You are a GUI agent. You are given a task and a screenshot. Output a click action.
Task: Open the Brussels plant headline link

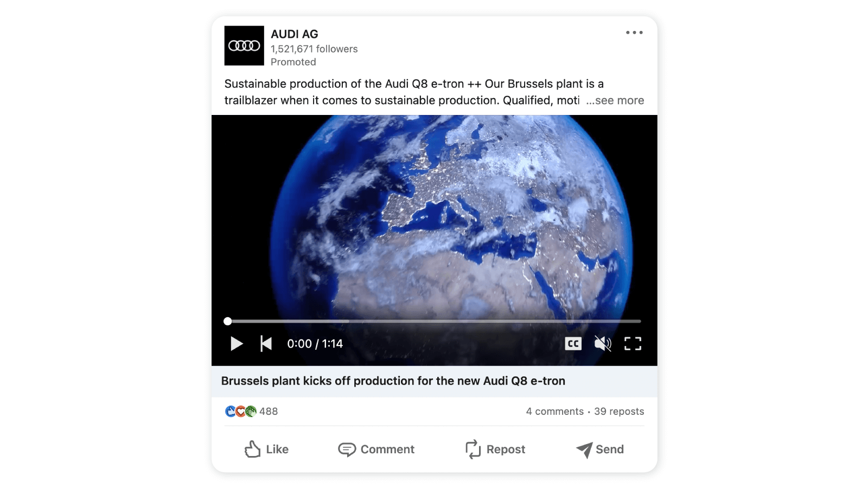pyautogui.click(x=393, y=381)
